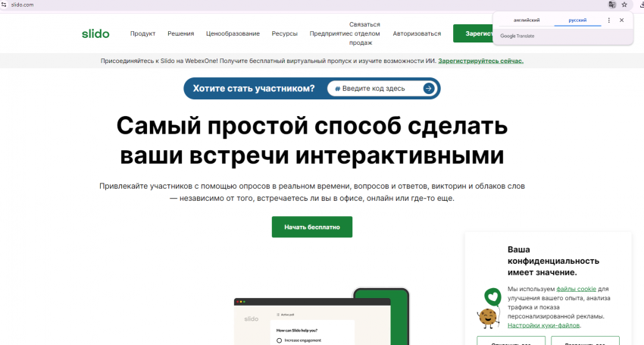This screenshot has width=644, height=345.
Task: Click the site info icon beside slido.com
Action: tap(4, 5)
